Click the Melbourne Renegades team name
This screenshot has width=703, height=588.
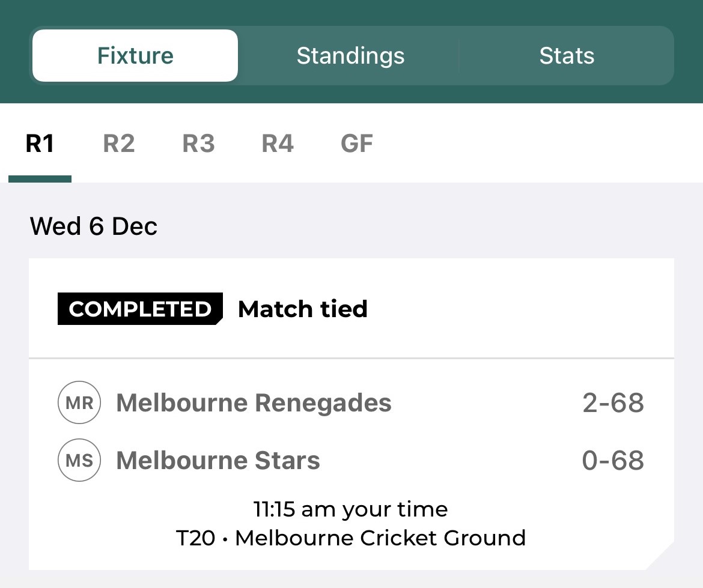click(254, 402)
